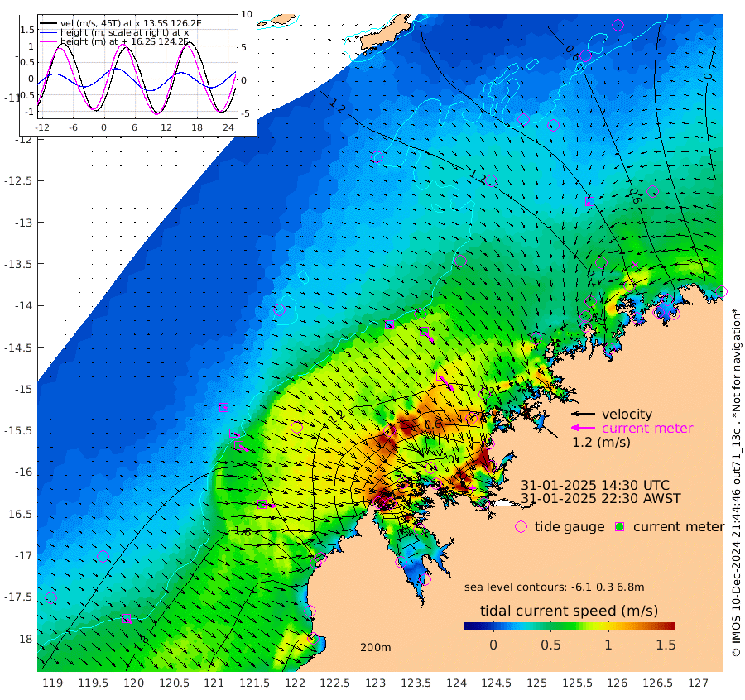Image resolution: width=745 pixels, height=700 pixels.
Task: Click magenta x marker near 126.2E, 13.5S
Action: point(635,265)
